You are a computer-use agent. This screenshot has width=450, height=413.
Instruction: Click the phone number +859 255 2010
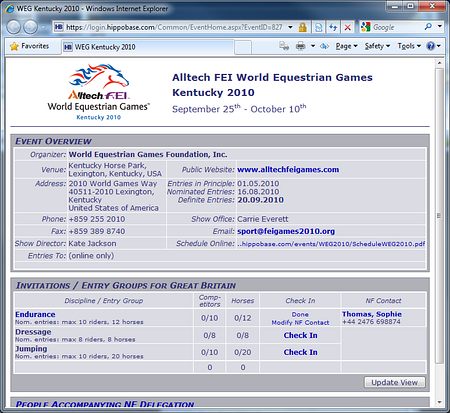click(97, 219)
